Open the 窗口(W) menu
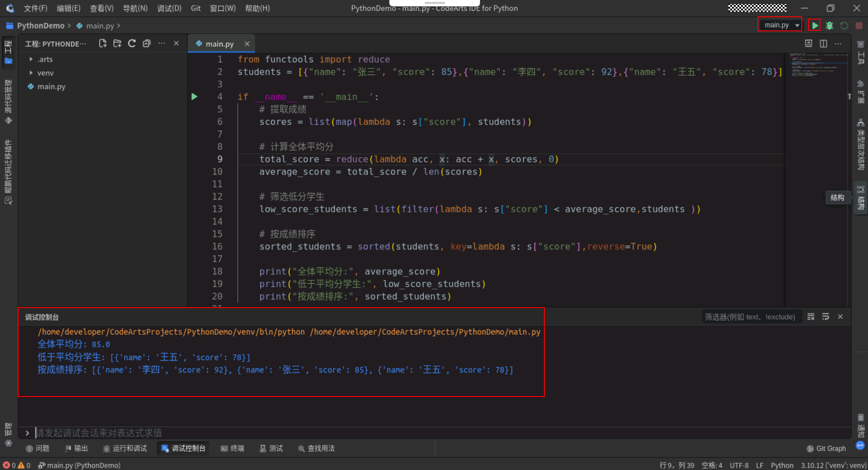Screen dimensions: 868x470 pyautogui.click(x=223, y=8)
